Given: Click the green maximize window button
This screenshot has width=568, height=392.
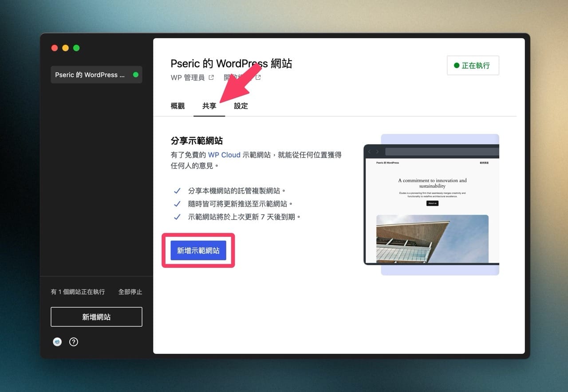Looking at the screenshot, I should pyautogui.click(x=76, y=48).
